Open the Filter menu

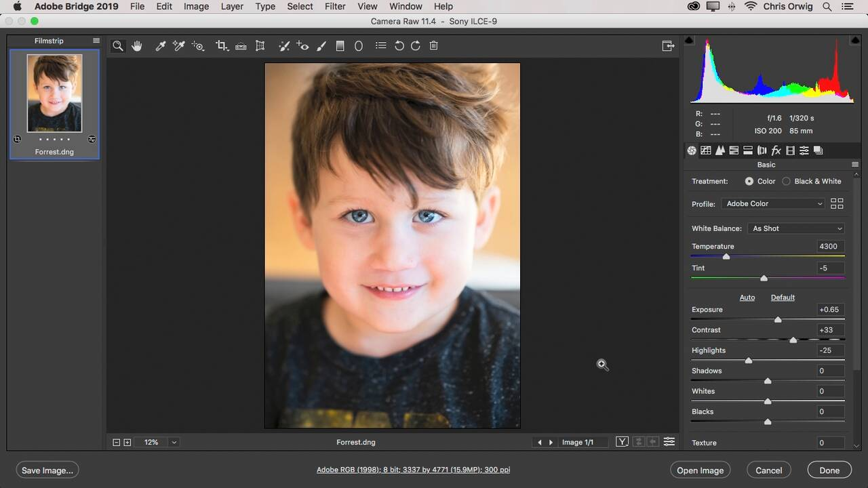point(335,6)
